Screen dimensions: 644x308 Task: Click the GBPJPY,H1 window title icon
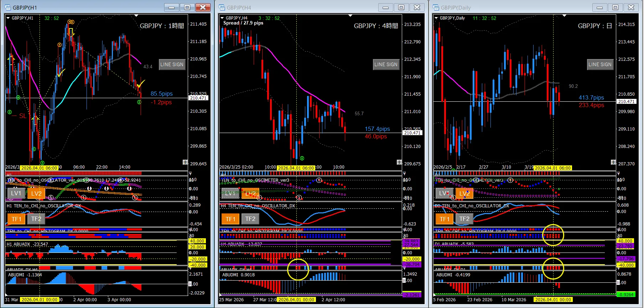[x=8, y=7]
